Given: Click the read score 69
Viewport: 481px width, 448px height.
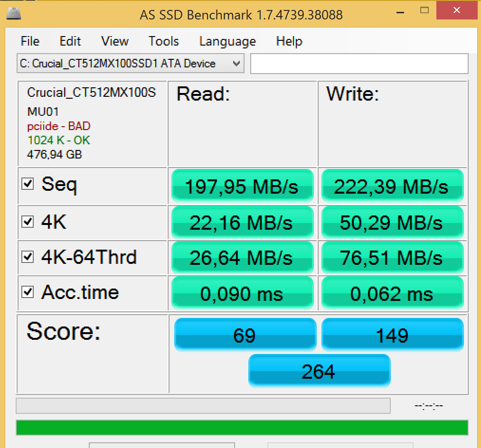Looking at the screenshot, I should coord(245,335).
